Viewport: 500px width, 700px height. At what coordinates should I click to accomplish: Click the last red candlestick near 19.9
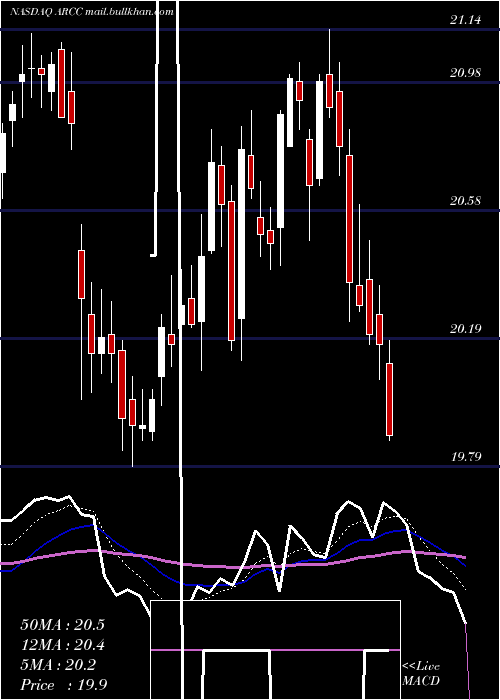pos(389,399)
